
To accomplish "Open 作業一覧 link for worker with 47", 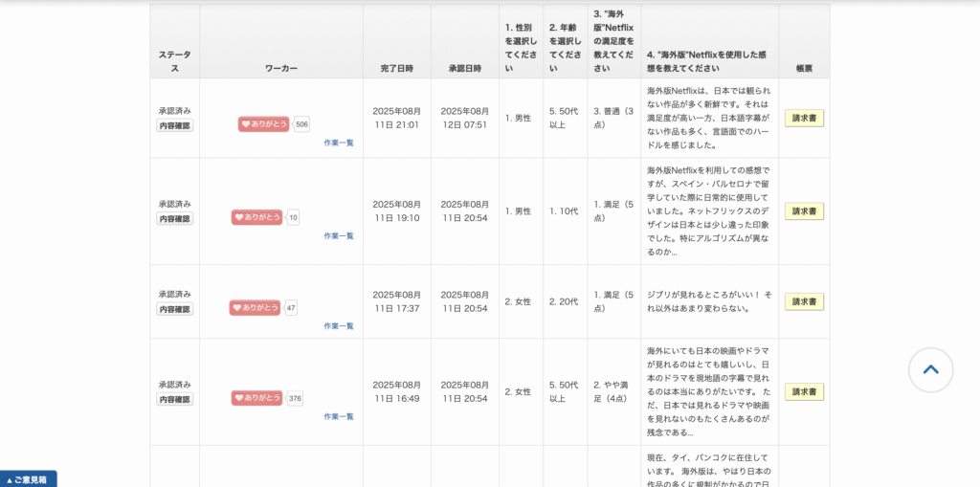I will pos(339,325).
